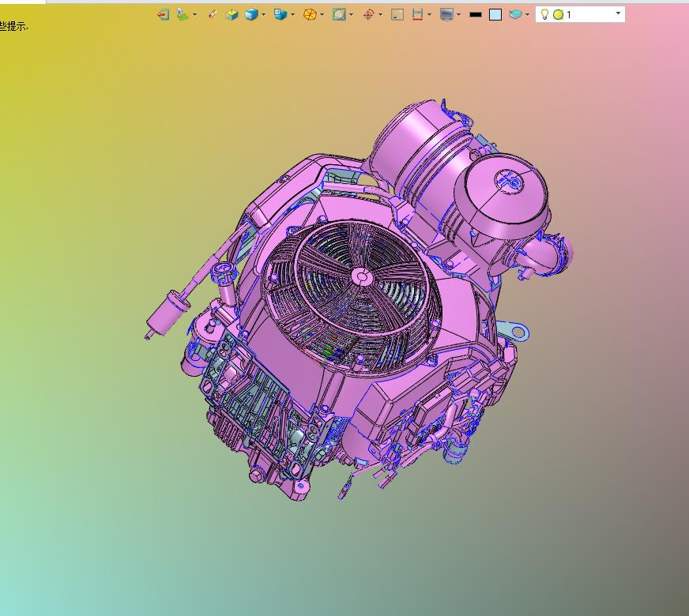Click the cooling fan hub on the engine model

coord(362,277)
